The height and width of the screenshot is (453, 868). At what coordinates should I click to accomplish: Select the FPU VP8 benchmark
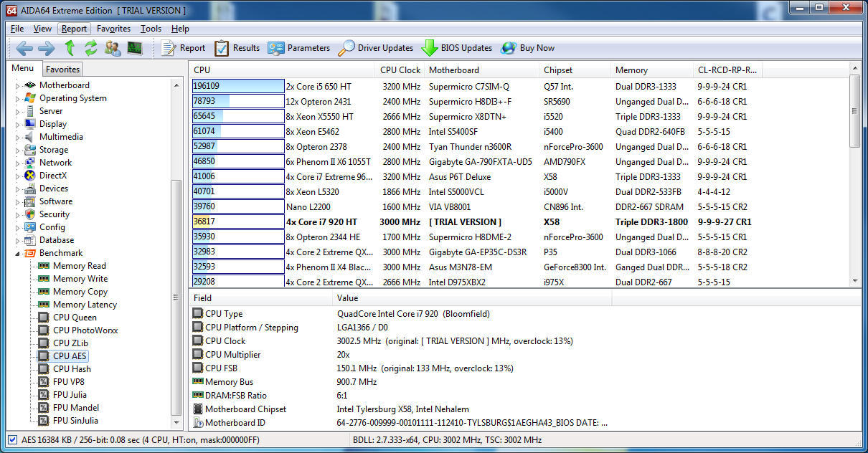click(69, 382)
